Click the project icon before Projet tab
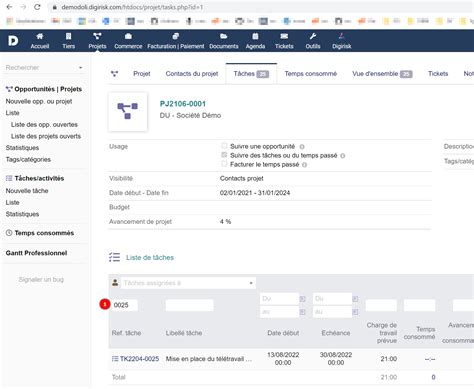Screen dimensions: 474x389 tap(114, 74)
